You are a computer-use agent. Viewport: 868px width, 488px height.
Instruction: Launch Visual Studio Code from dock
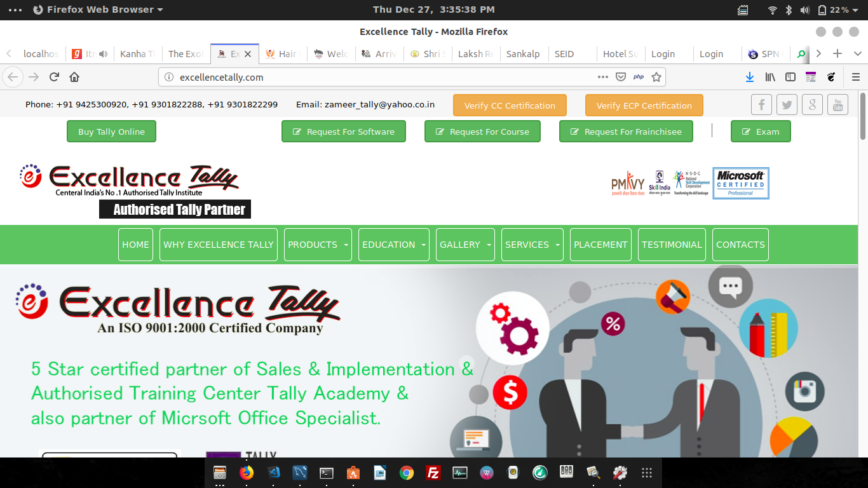tap(274, 473)
